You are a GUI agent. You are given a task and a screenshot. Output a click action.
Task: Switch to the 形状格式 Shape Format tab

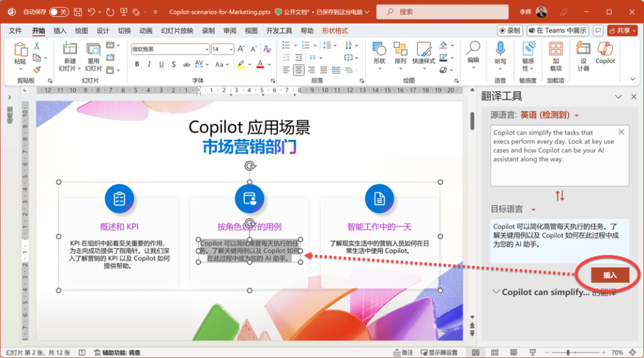(335, 31)
